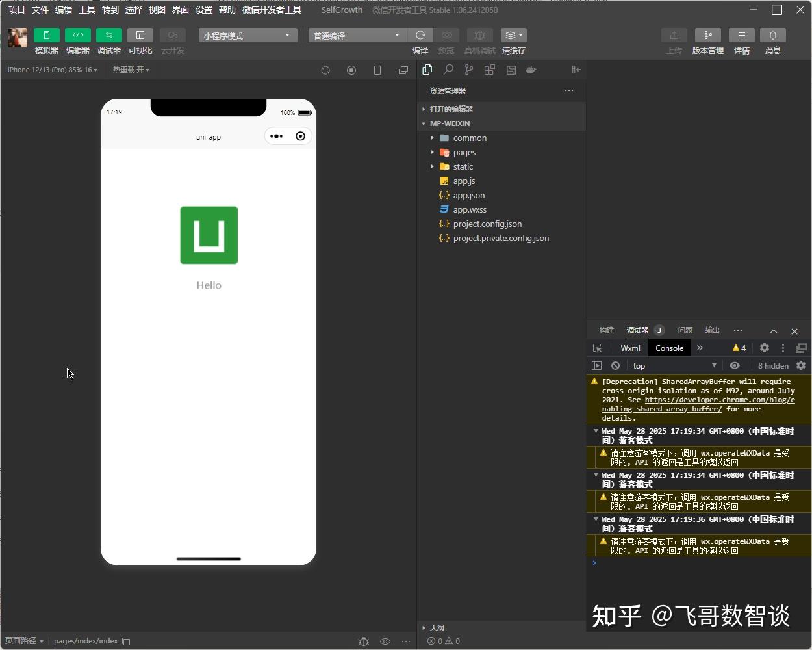Image resolution: width=812 pixels, height=650 pixels.
Task: Toggle the eye icon in console filter bar
Action: pos(734,365)
